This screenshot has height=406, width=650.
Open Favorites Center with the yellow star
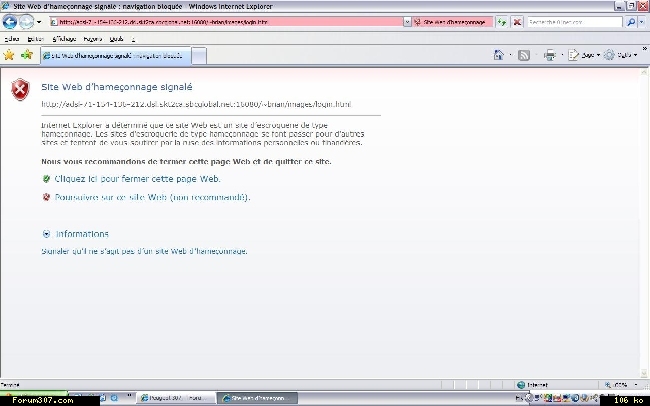tap(9, 54)
